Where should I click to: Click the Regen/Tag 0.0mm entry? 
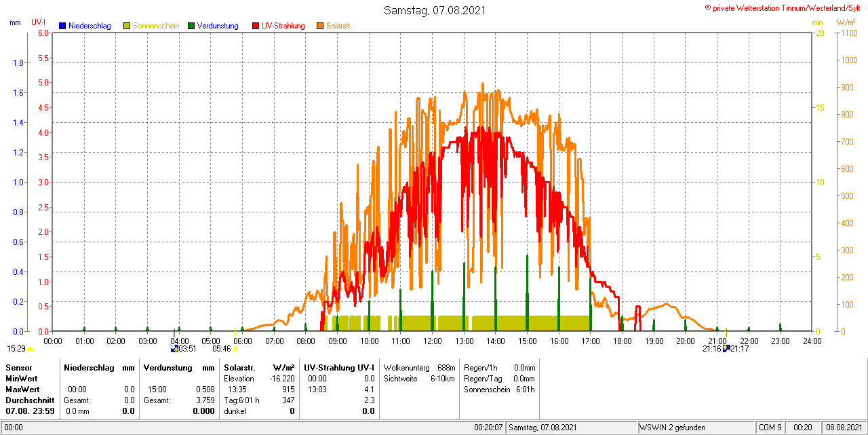499,378
